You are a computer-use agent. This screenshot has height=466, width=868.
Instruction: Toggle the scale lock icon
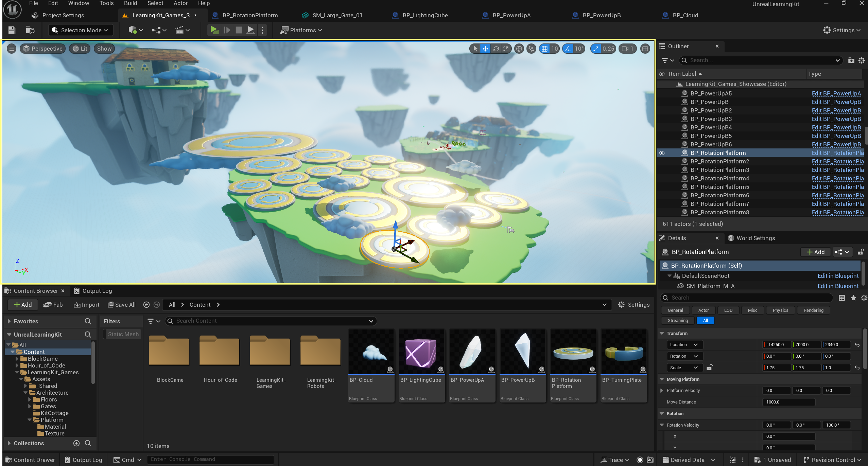709,368
